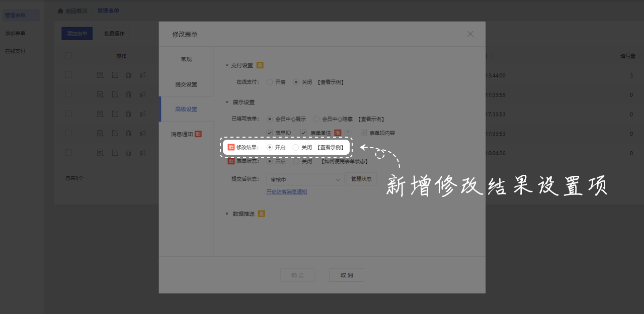The height and width of the screenshot is (314, 644).
Task: Select 关闭 for 在线支付
Action: [296, 82]
